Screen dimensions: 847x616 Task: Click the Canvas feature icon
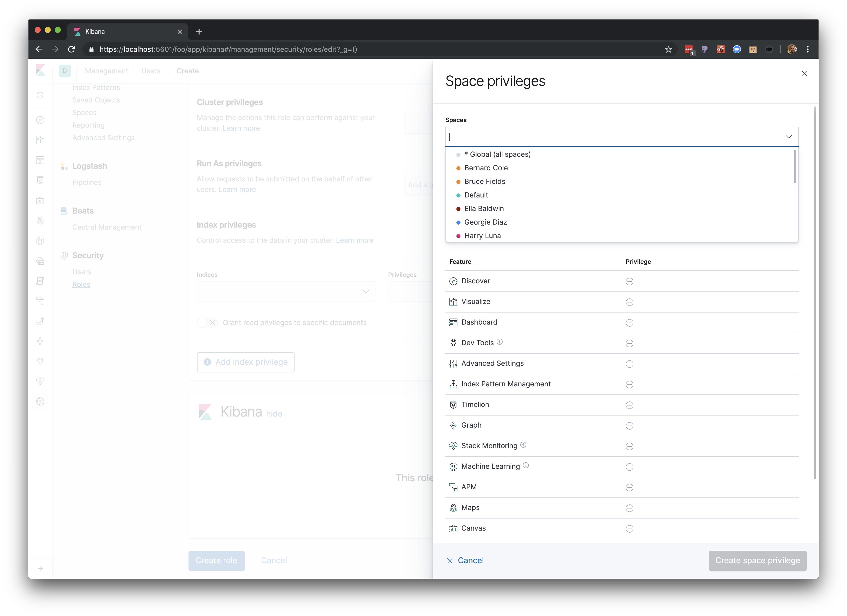[453, 528]
